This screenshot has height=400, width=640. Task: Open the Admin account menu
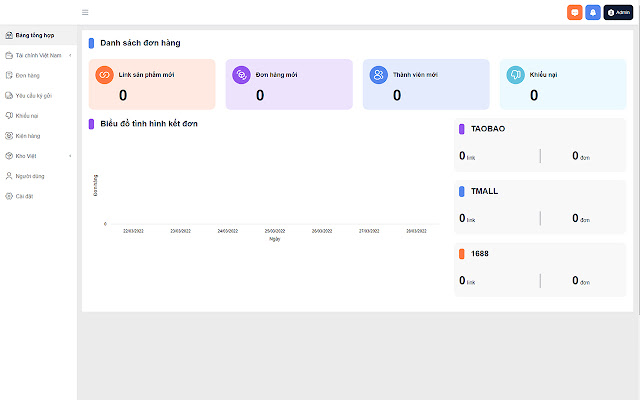point(618,12)
